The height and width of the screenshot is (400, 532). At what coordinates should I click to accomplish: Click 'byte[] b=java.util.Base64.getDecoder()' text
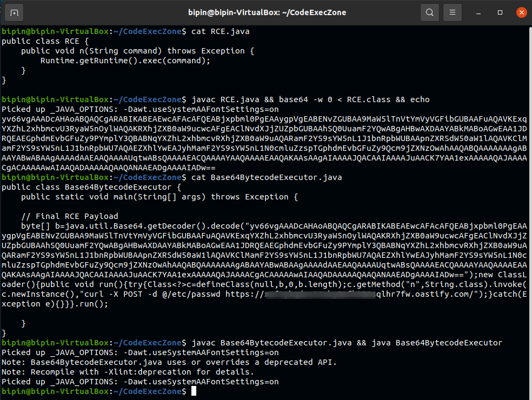coord(115,226)
